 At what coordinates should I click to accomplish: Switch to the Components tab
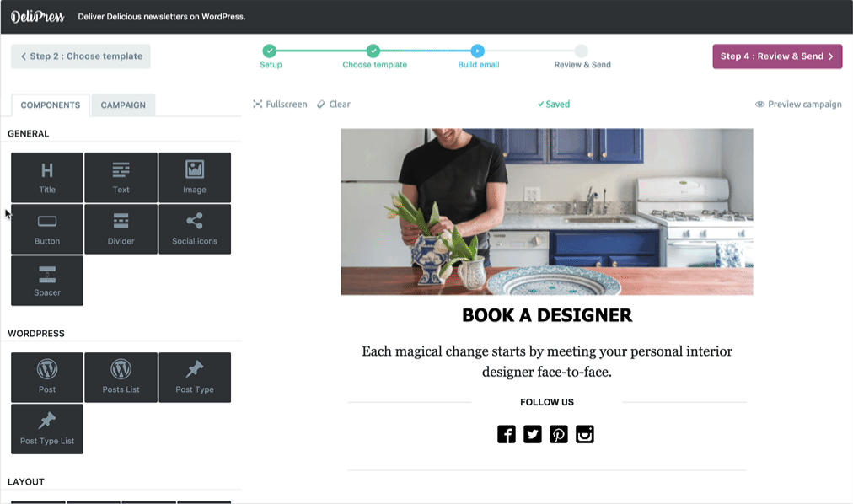[50, 105]
